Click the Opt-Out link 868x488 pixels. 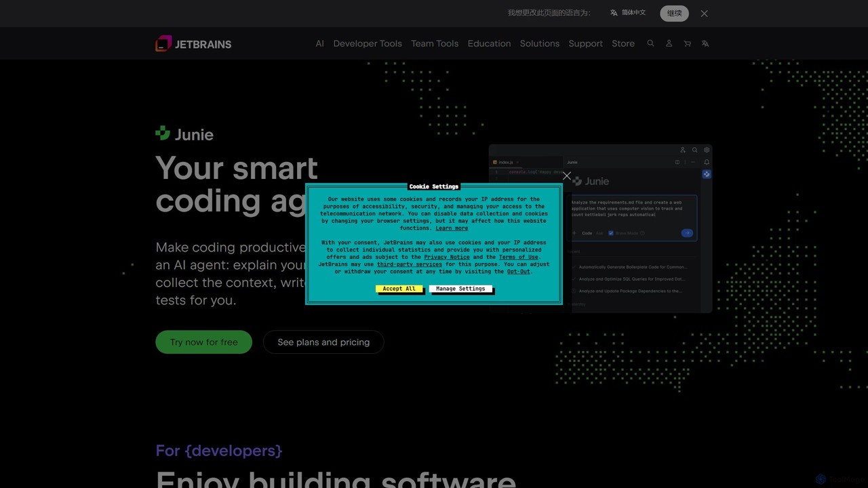[519, 272]
